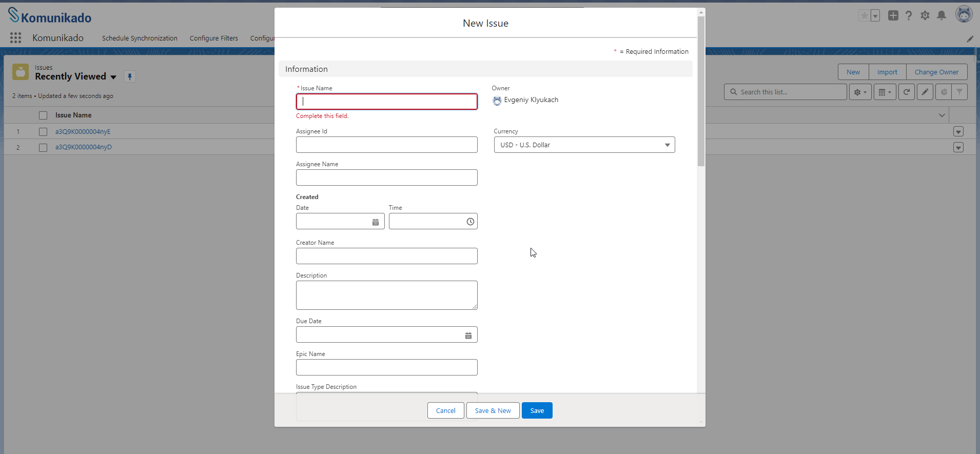Click the Favorites star icon
The image size is (980, 454).
(865, 16)
